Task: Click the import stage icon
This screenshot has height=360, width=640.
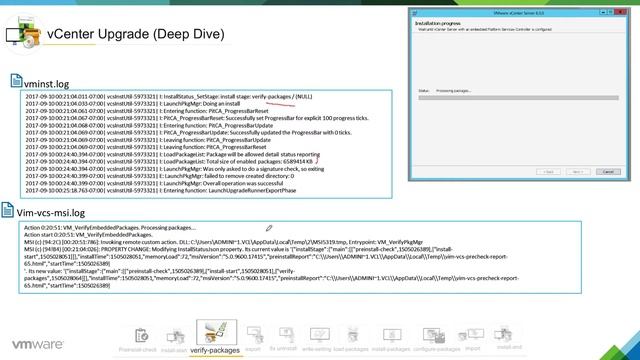Action: [471, 335]
